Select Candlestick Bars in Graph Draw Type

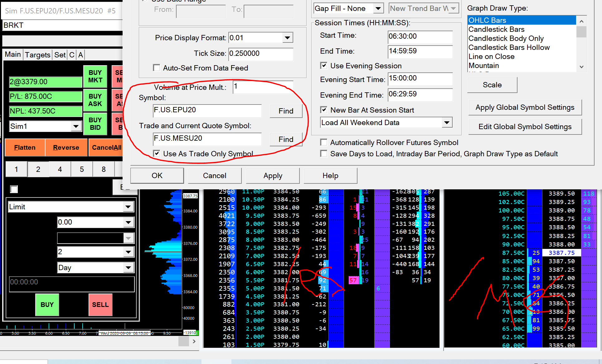coord(496,29)
